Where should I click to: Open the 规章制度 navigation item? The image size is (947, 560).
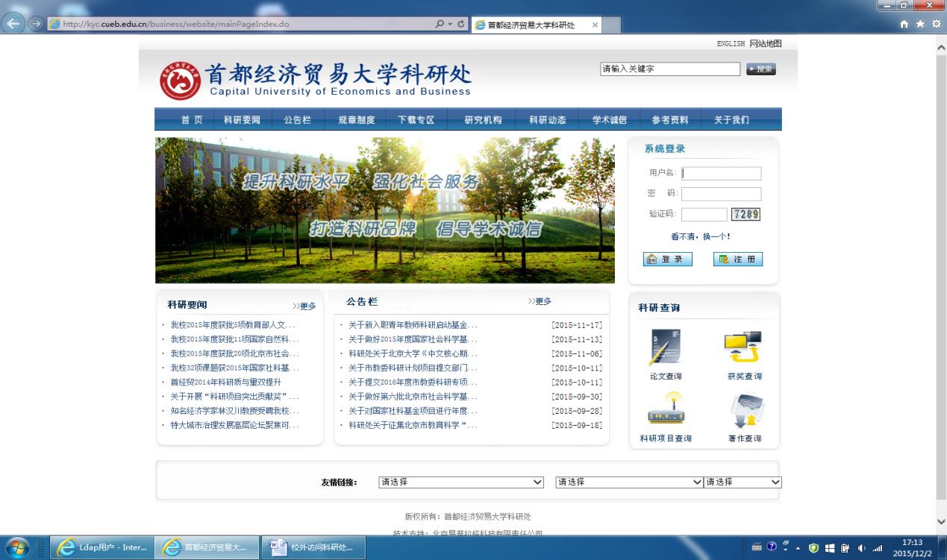coord(356,120)
